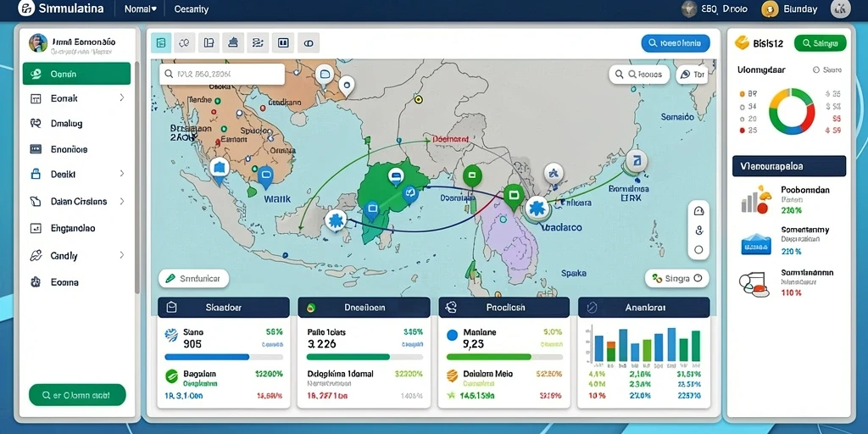This screenshot has height=434, width=868.
Task: Click the first highlighted map toolbar icon
Action: (161, 42)
